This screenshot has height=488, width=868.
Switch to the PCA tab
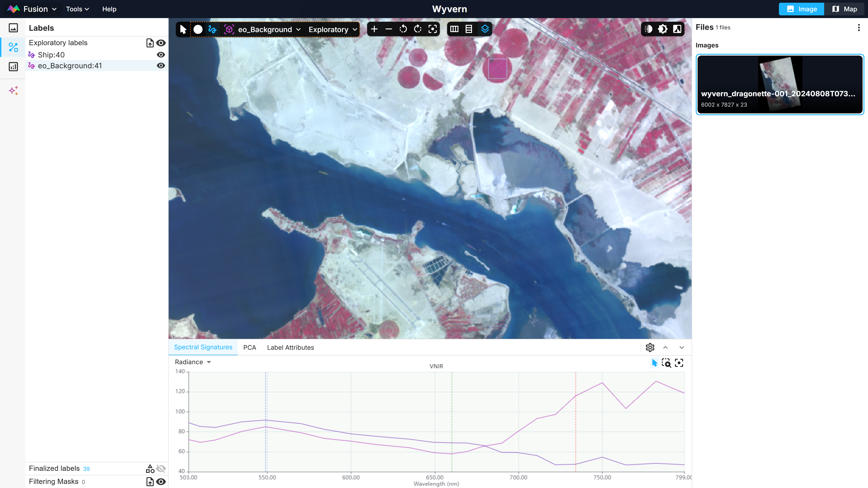249,347
